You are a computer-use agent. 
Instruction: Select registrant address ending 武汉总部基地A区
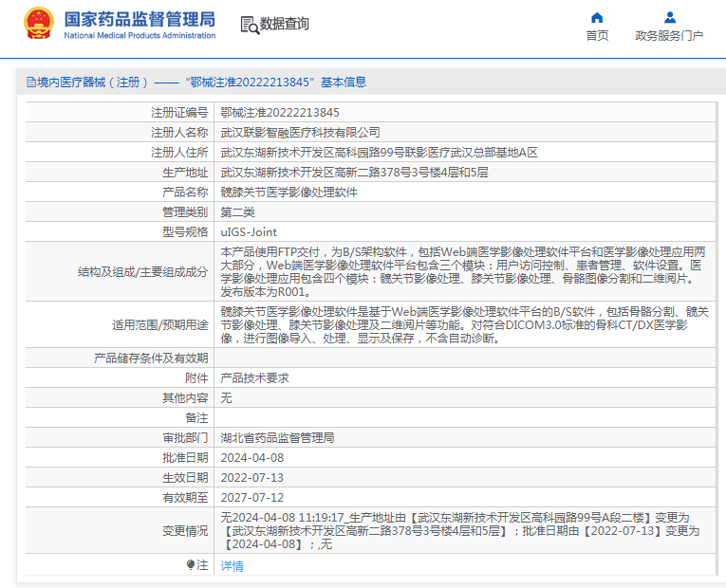tap(379, 152)
